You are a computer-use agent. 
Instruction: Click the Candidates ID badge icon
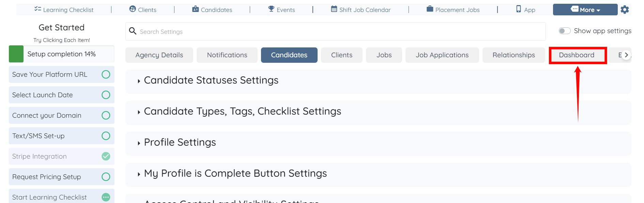(195, 9)
